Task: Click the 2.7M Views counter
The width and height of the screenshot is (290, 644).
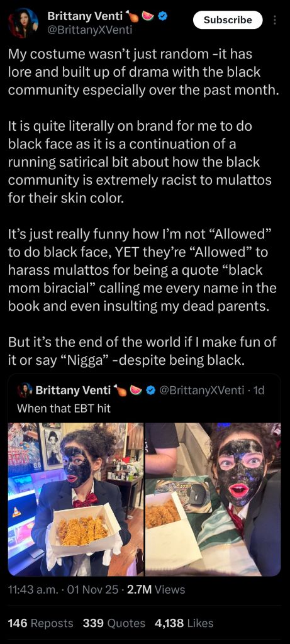Action: coord(156,590)
